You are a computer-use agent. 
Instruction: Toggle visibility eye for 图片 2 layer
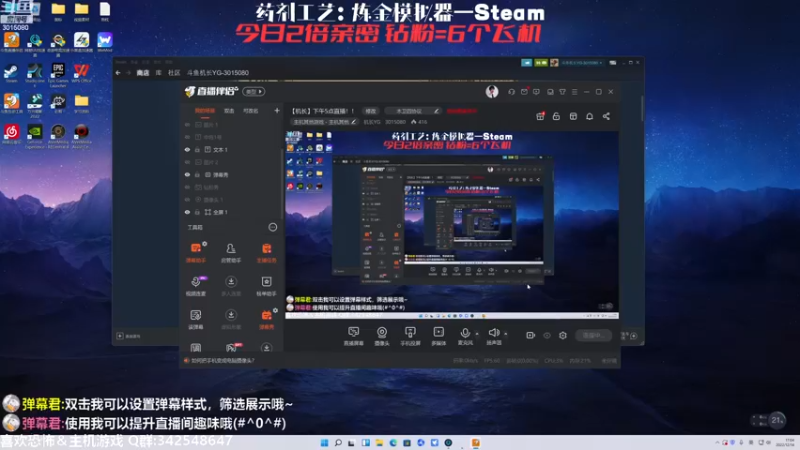click(187, 162)
